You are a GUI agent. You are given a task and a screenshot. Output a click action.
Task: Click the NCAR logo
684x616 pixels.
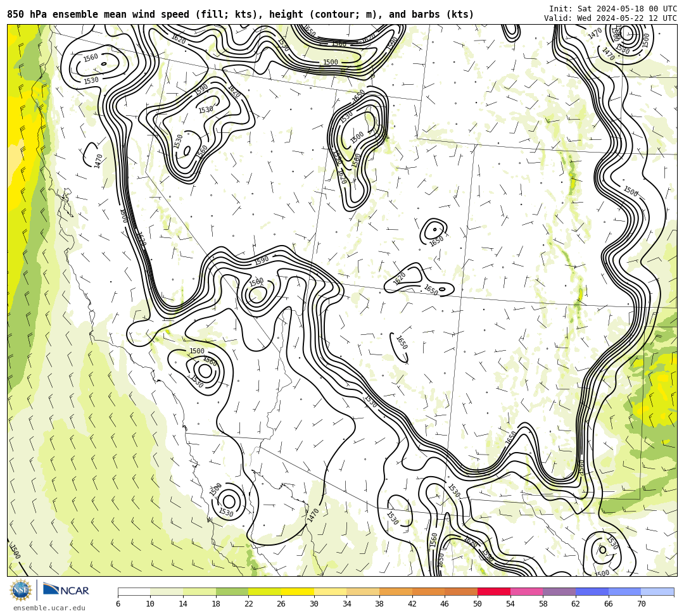(66, 590)
